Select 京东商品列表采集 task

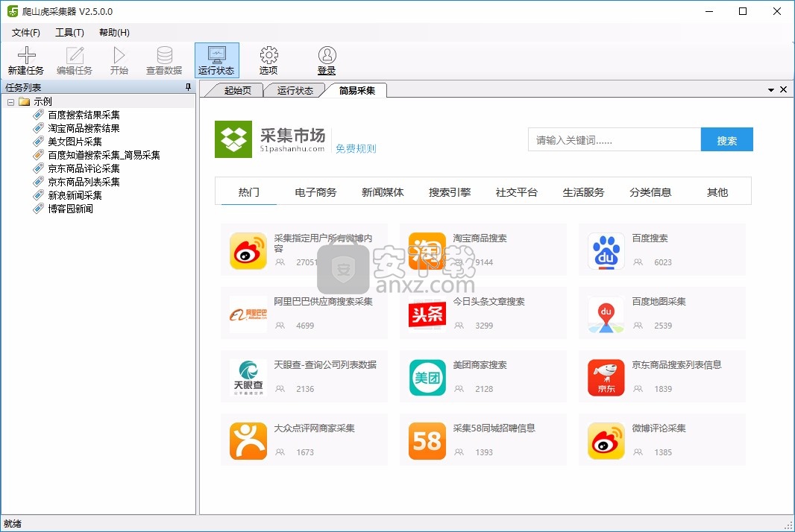[84, 181]
